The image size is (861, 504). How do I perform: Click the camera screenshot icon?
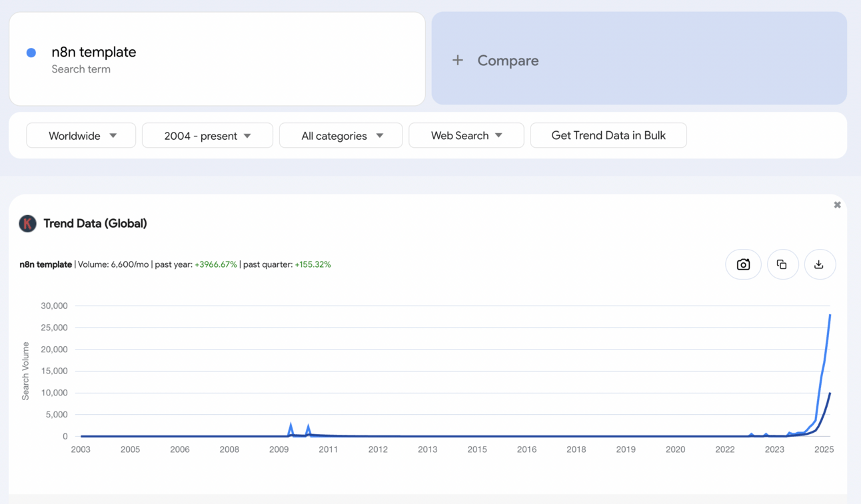(x=743, y=264)
